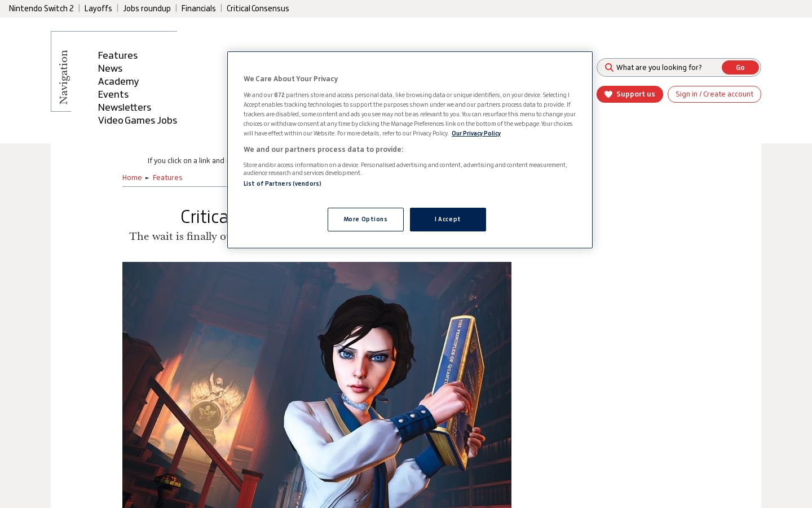Screen dimensions: 812x508
Task: Open Sign in / Create account
Action: pyautogui.click(x=714, y=94)
